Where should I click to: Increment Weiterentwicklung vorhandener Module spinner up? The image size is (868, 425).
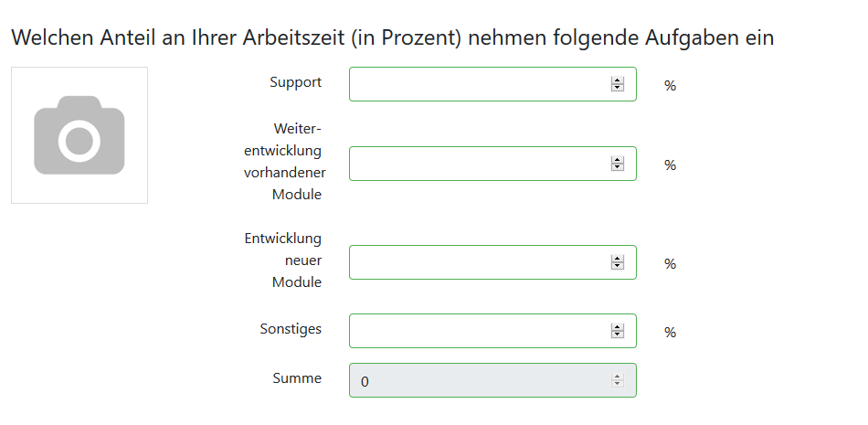tap(618, 160)
